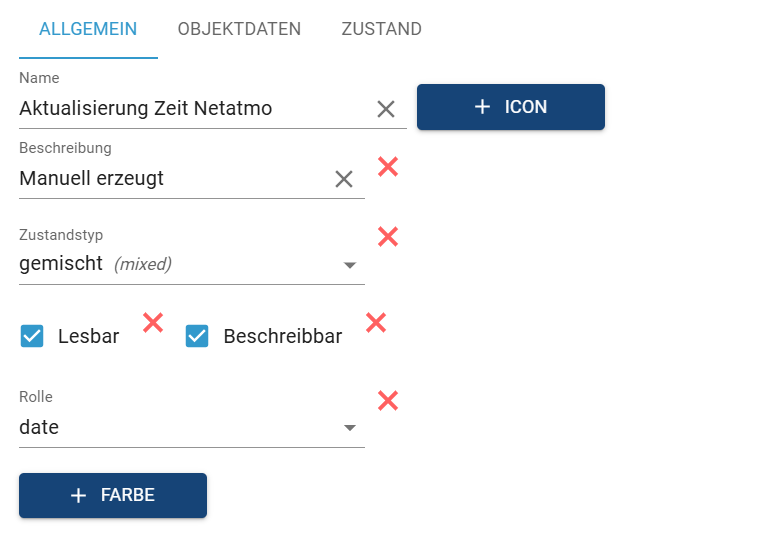Remove Beschreibbar attribute via red X
Screen dimensions: 757x547
tap(376, 322)
